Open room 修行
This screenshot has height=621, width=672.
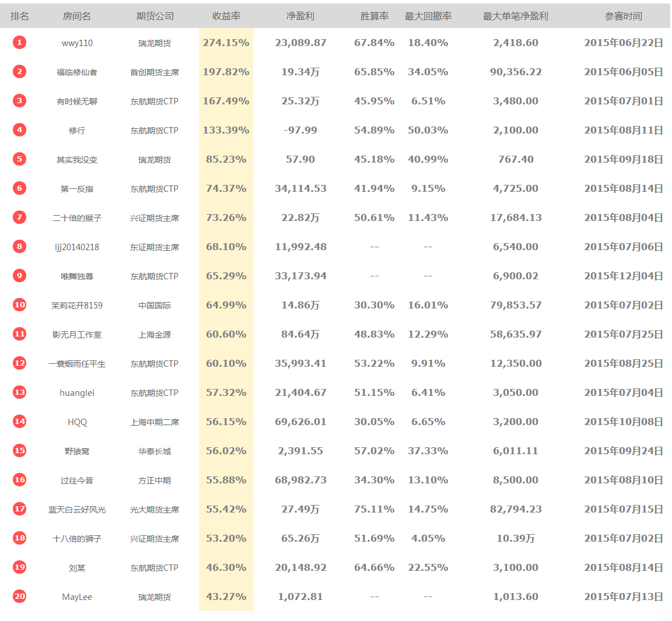click(77, 131)
